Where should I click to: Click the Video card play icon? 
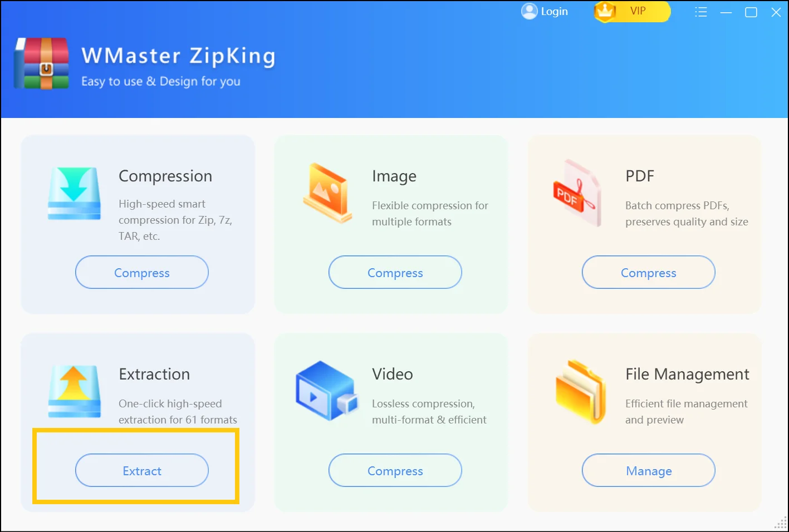pos(326,391)
